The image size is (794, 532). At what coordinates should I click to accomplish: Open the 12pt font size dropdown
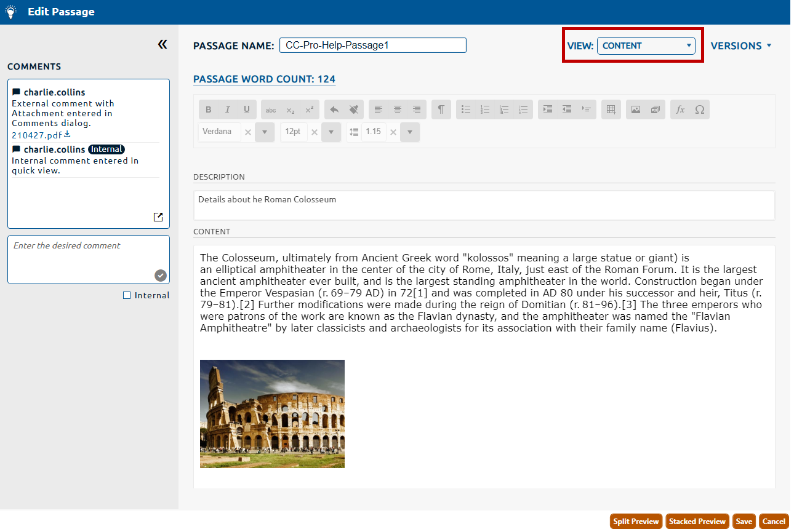tap(331, 132)
